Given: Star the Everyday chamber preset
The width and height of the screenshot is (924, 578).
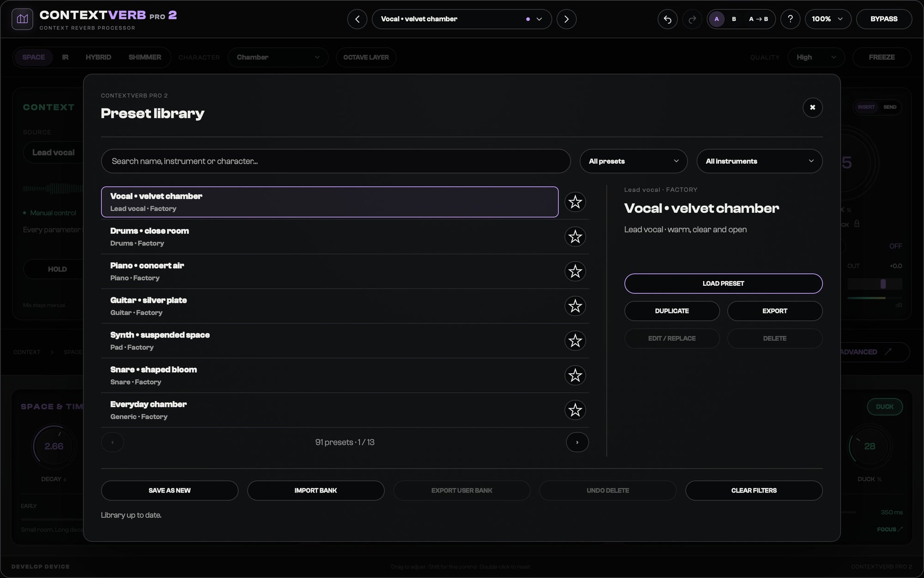Looking at the screenshot, I should point(575,410).
